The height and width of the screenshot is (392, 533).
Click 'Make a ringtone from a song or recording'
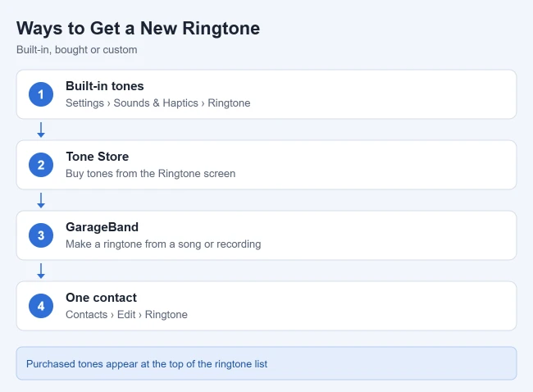[x=163, y=244]
